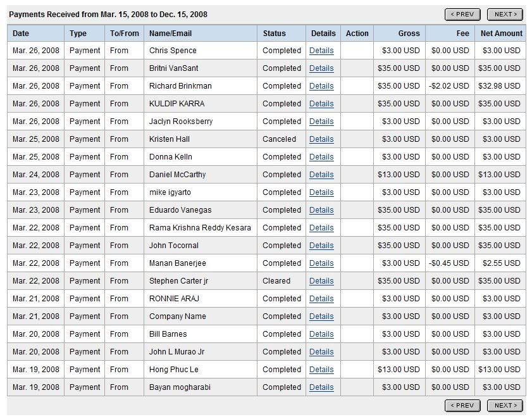View Details for Stephen Carter jr payment
The height and width of the screenshot is (419, 532).
[x=321, y=281]
